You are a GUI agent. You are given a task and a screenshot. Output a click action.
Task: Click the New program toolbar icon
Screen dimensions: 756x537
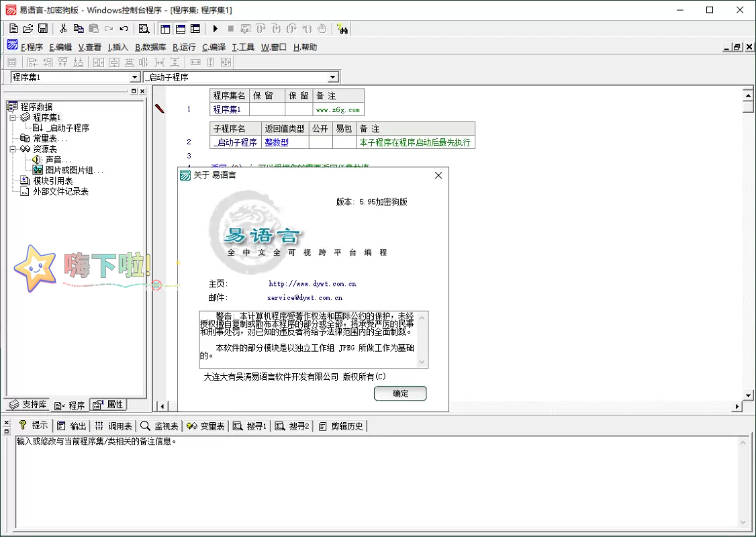click(13, 28)
